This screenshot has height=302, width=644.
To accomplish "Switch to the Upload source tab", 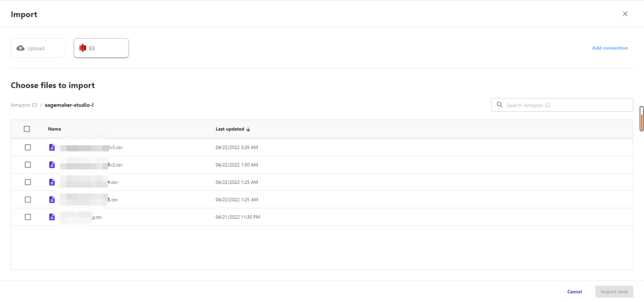I will 38,48.
